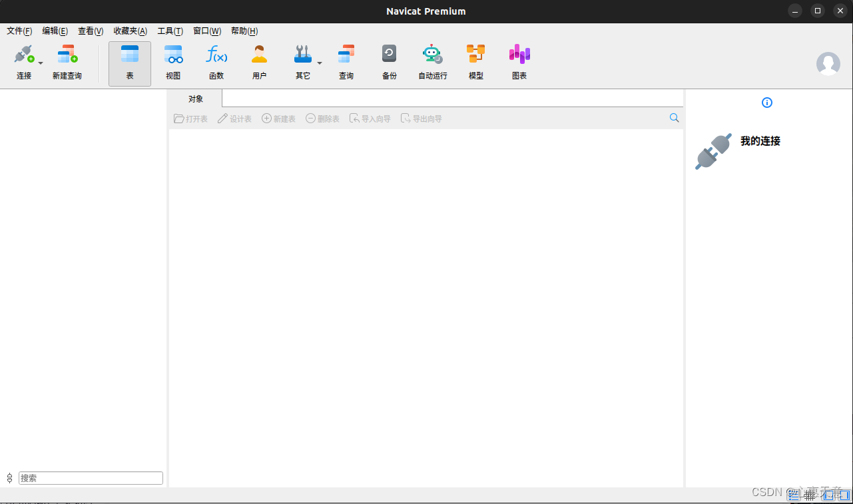Open the Favorites (收藏夹) menu
The image size is (853, 504).
[131, 31]
